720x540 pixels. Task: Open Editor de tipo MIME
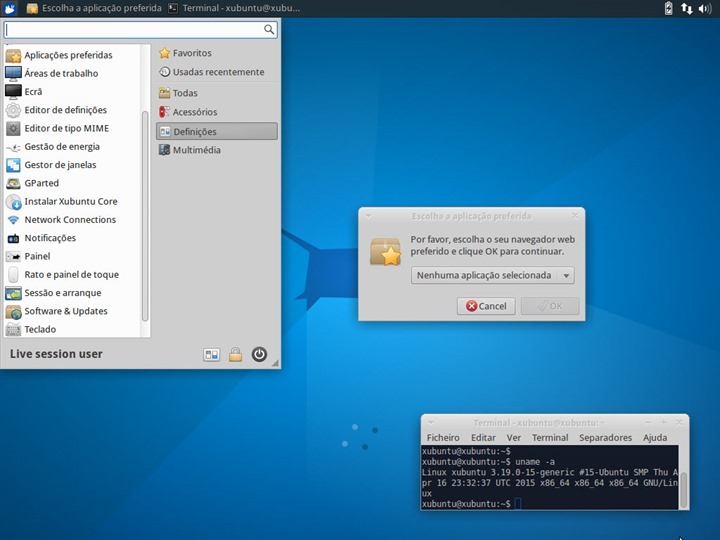(57, 129)
